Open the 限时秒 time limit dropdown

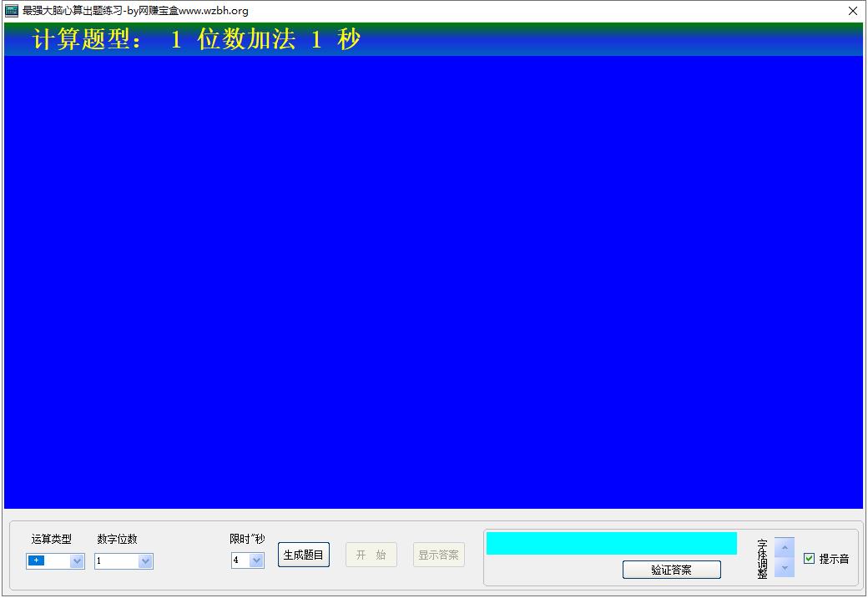coord(256,561)
